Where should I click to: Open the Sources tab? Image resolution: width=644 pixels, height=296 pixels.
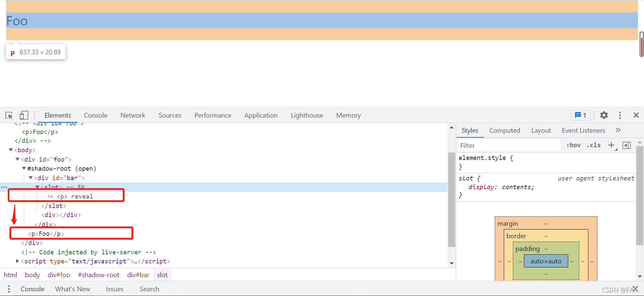pos(170,115)
